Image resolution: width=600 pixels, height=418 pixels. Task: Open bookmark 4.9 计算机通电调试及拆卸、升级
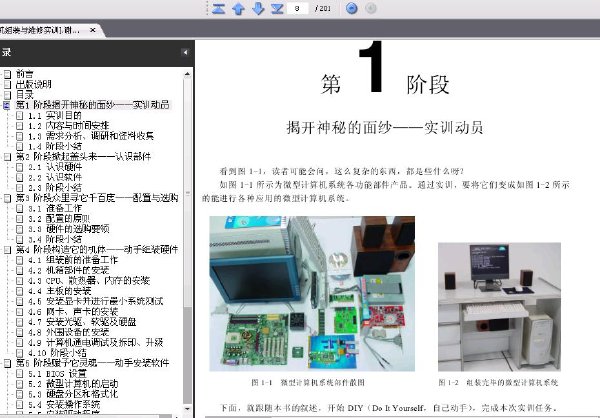(x=96, y=343)
